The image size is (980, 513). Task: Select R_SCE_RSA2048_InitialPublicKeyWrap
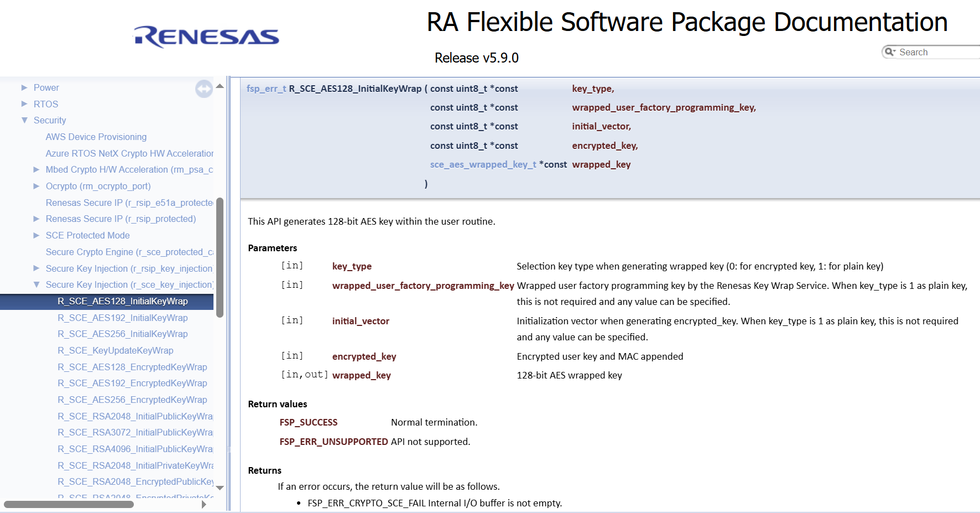(x=134, y=416)
